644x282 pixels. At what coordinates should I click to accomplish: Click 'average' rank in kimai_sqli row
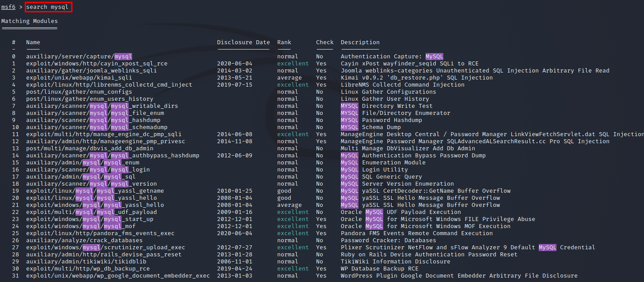click(x=290, y=78)
